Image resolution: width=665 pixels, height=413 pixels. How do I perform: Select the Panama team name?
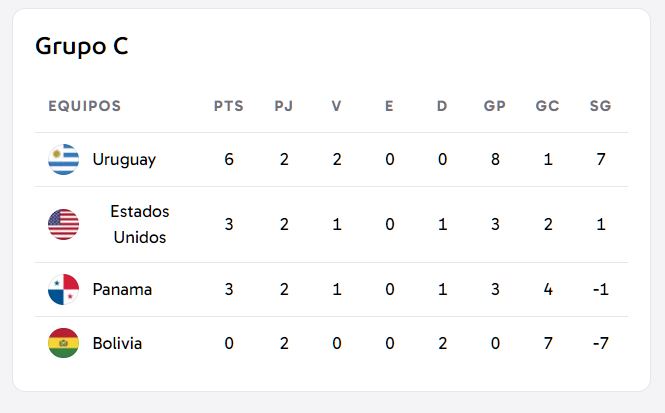[122, 289]
